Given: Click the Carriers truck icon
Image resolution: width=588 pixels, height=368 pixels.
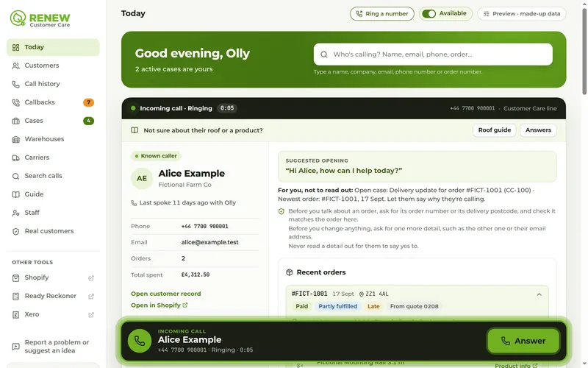Looking at the screenshot, I should tap(15, 158).
